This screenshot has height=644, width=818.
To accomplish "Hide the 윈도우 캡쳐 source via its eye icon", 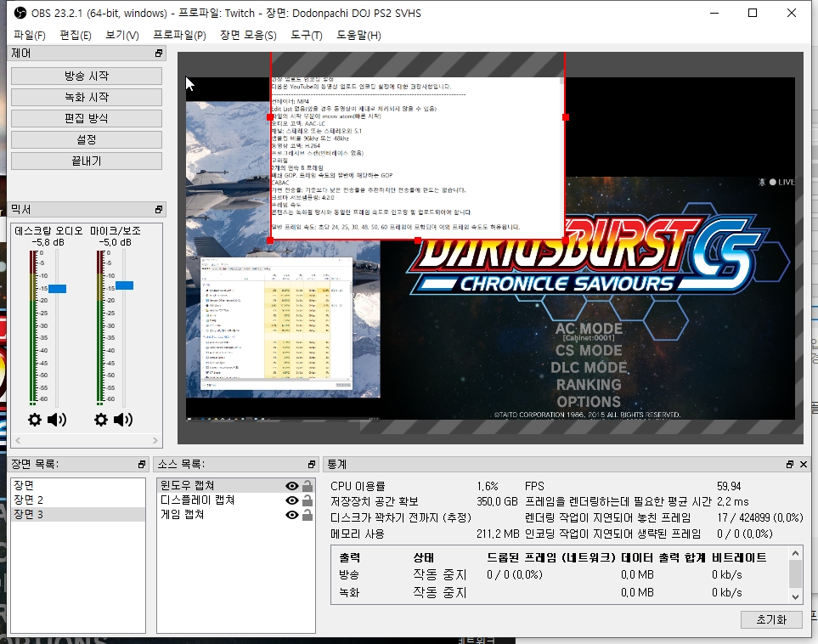I will (292, 486).
